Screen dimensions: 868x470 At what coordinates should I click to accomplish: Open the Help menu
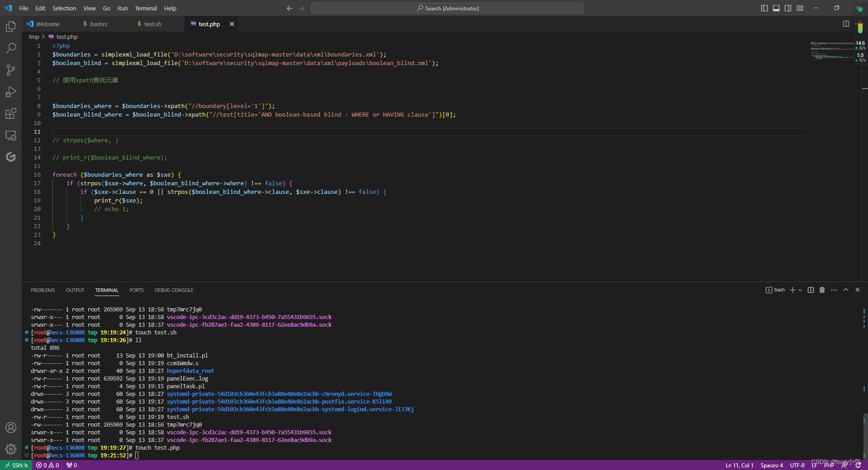pos(170,8)
